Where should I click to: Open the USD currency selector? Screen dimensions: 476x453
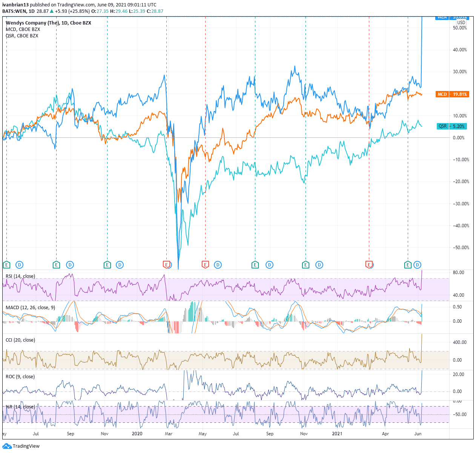click(x=461, y=23)
